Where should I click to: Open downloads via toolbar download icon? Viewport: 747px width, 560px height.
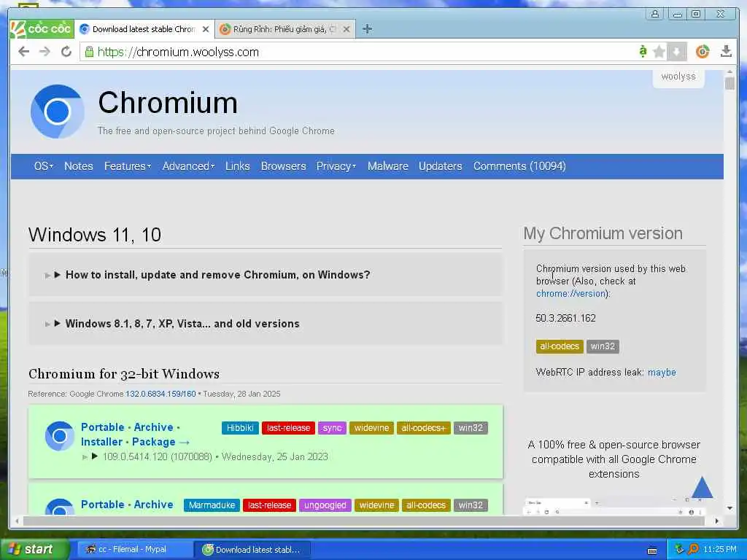pyautogui.click(x=726, y=51)
